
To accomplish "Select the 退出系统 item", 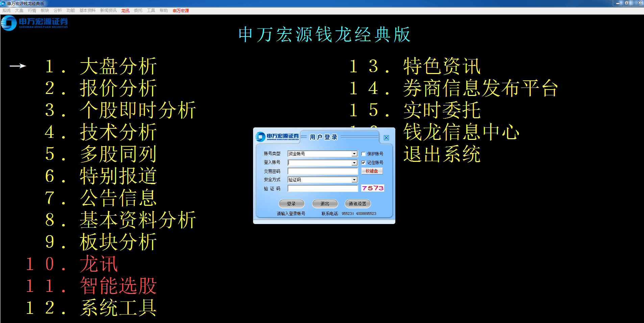I will pyautogui.click(x=442, y=154).
